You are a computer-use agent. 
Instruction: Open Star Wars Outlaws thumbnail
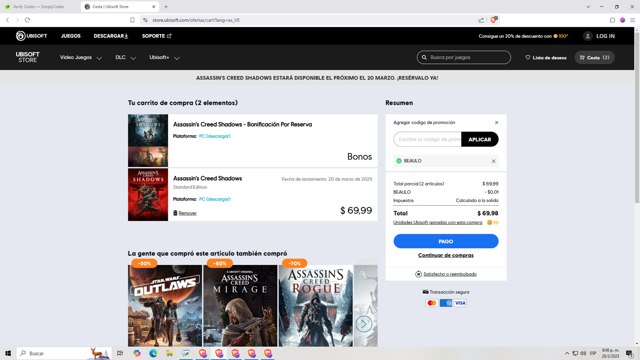pyautogui.click(x=165, y=306)
